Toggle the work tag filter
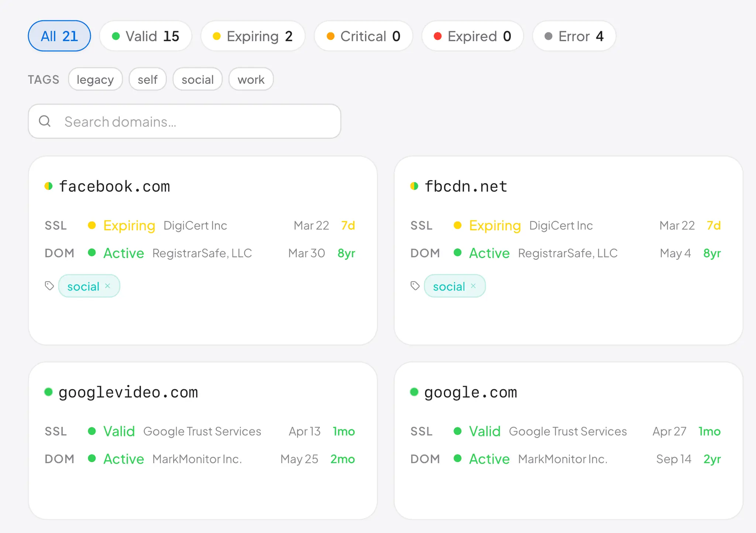Viewport: 756px width, 533px height. [x=251, y=79]
